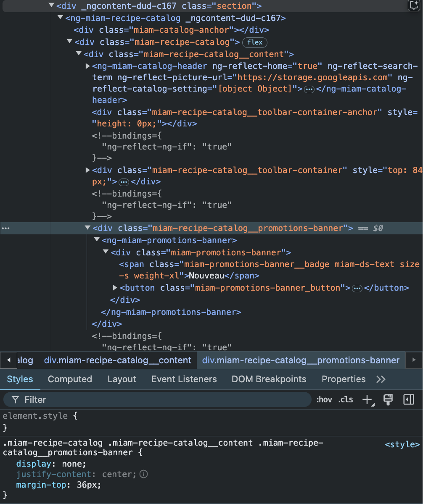Screen dimensions: 423x504
Task: Toggle flex overlay using the flex badge
Action: (254, 42)
